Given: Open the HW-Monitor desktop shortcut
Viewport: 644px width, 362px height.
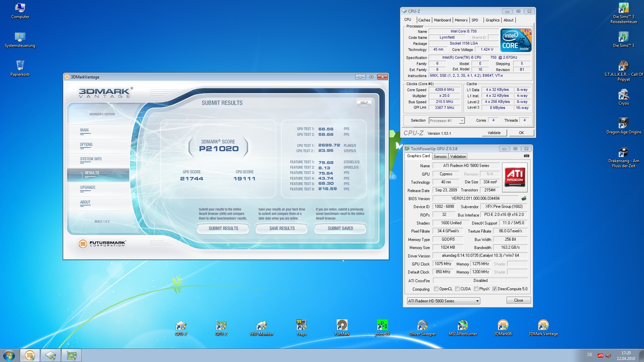Looking at the screenshot, I should 262,328.
